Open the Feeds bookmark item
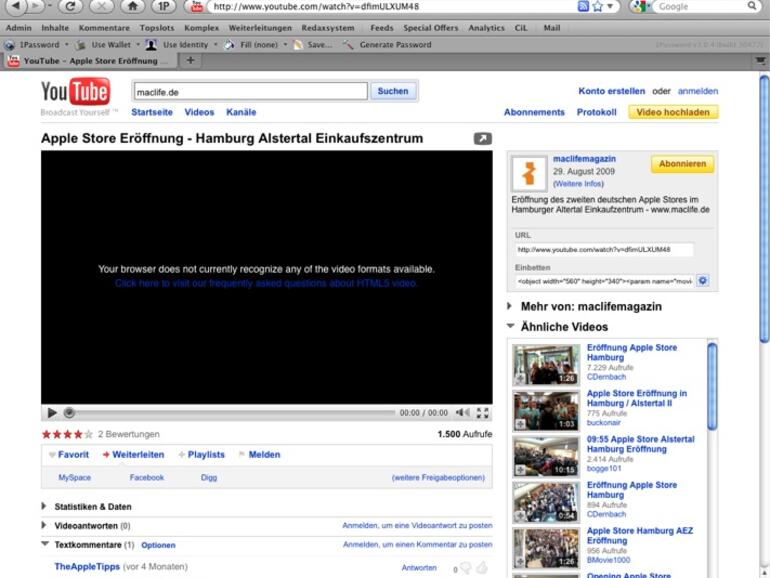 (382, 28)
